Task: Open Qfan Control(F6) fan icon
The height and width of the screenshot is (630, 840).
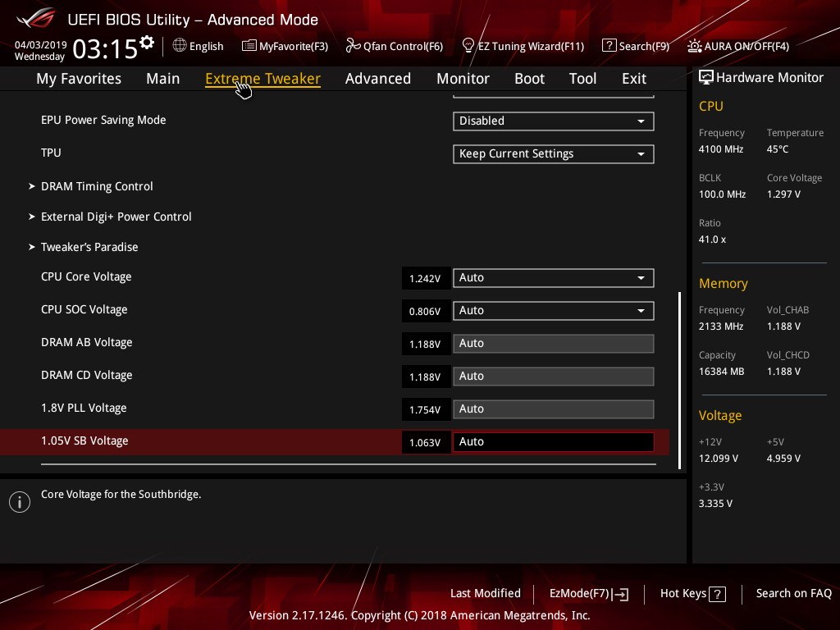Action: click(353, 46)
